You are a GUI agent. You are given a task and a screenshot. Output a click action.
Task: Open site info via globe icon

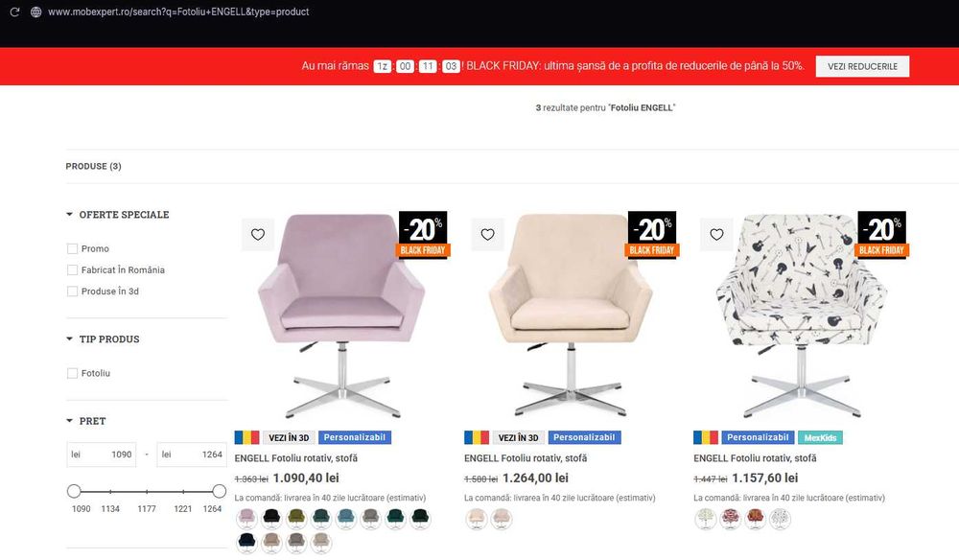pos(36,12)
